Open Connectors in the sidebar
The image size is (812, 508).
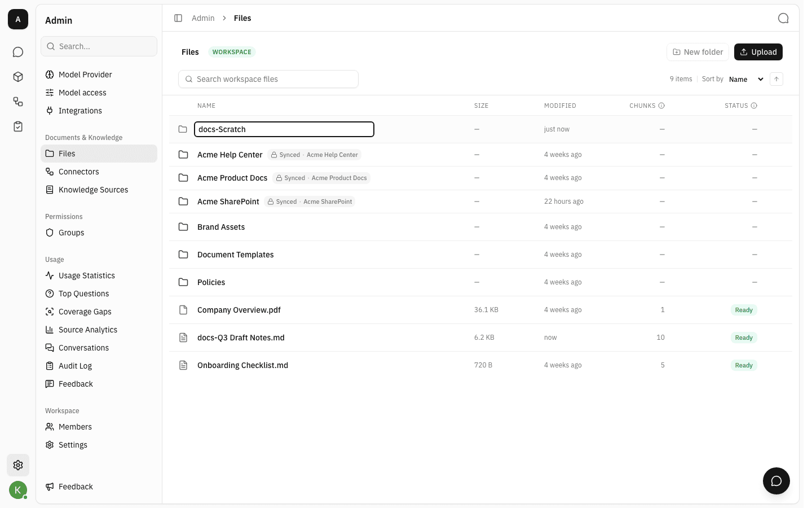click(99, 172)
